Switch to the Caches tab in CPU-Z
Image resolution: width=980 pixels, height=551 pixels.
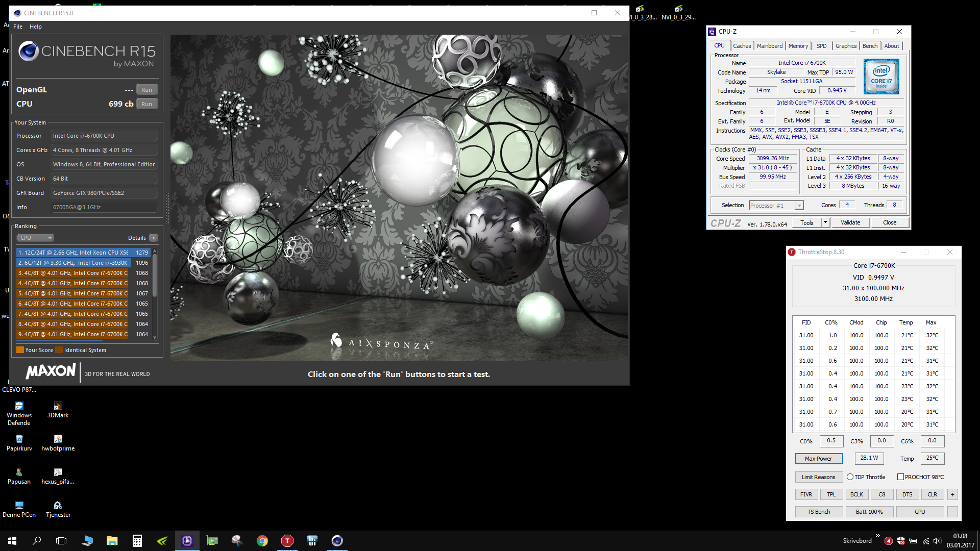(x=742, y=46)
